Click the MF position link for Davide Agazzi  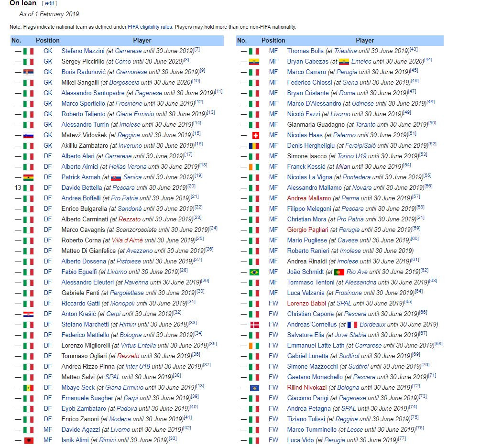[x=48, y=430]
